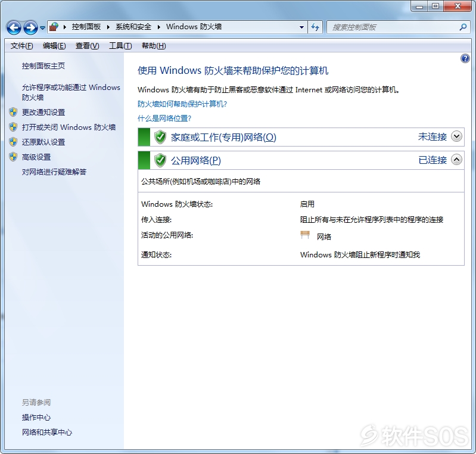Click 已连接 status text
476x454 pixels.
pyautogui.click(x=433, y=160)
